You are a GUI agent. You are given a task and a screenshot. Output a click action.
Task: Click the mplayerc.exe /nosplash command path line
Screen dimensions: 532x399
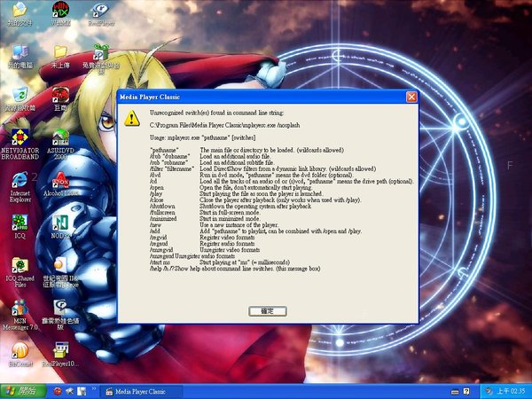coord(224,125)
